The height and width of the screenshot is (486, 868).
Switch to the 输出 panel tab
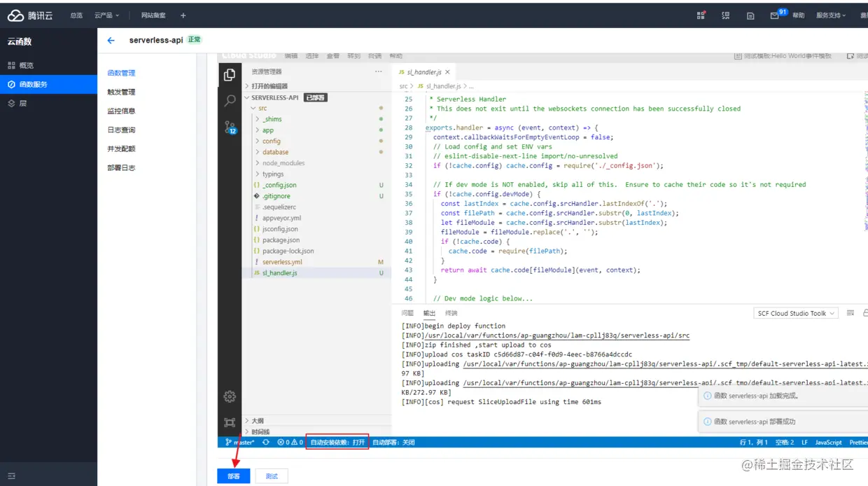(429, 313)
